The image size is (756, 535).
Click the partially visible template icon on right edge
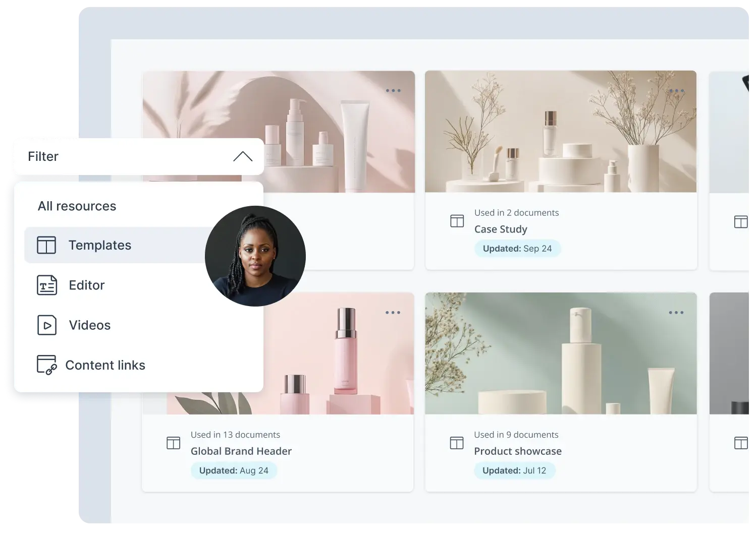pyautogui.click(x=740, y=221)
